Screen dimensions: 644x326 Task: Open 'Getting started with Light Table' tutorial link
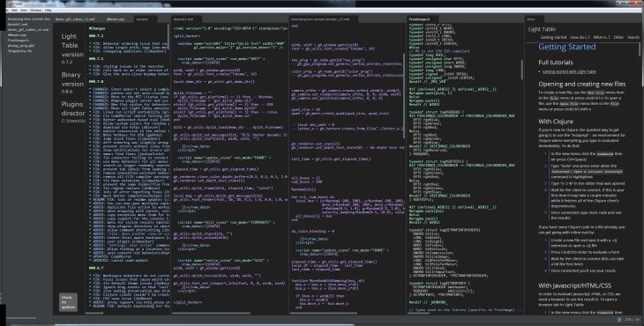[x=569, y=71]
